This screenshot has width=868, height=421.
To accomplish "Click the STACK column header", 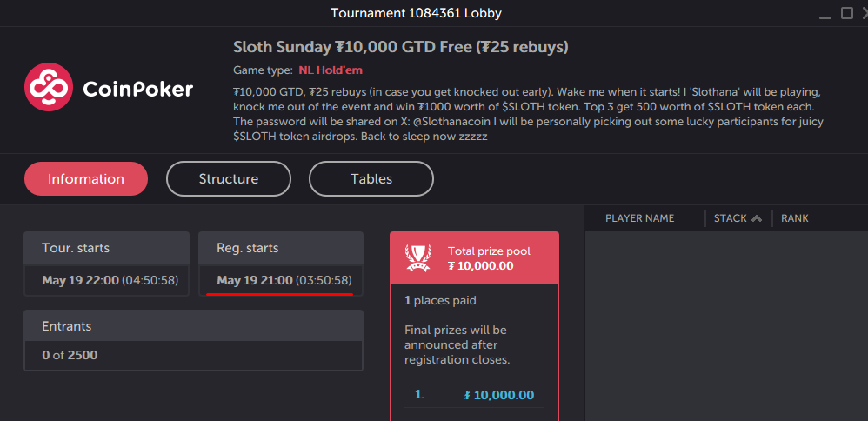I will (x=731, y=218).
